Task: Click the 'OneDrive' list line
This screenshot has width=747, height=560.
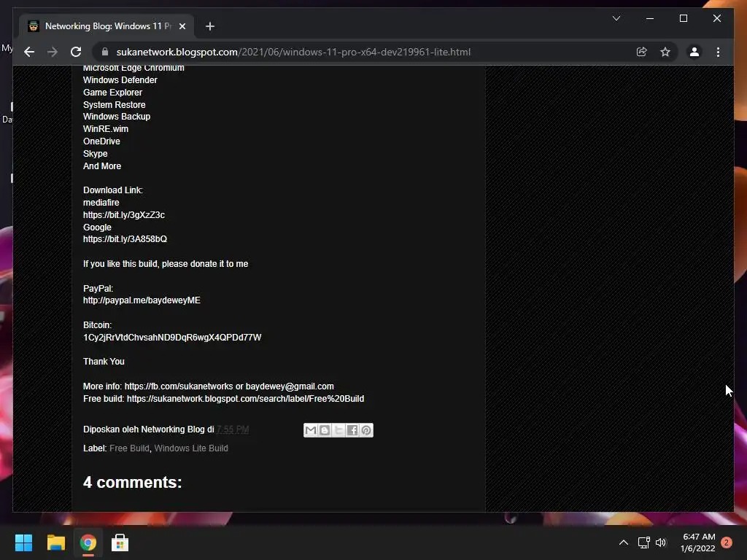Action: [101, 141]
